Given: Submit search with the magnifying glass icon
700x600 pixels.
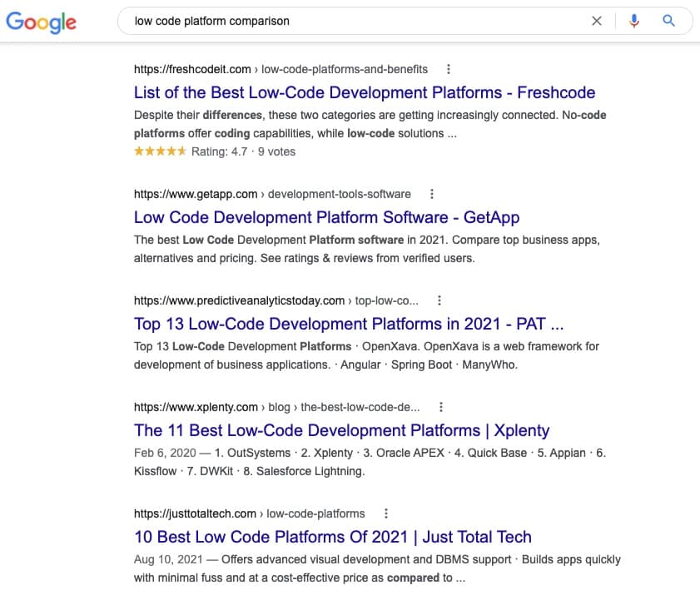Looking at the screenshot, I should 668,21.
